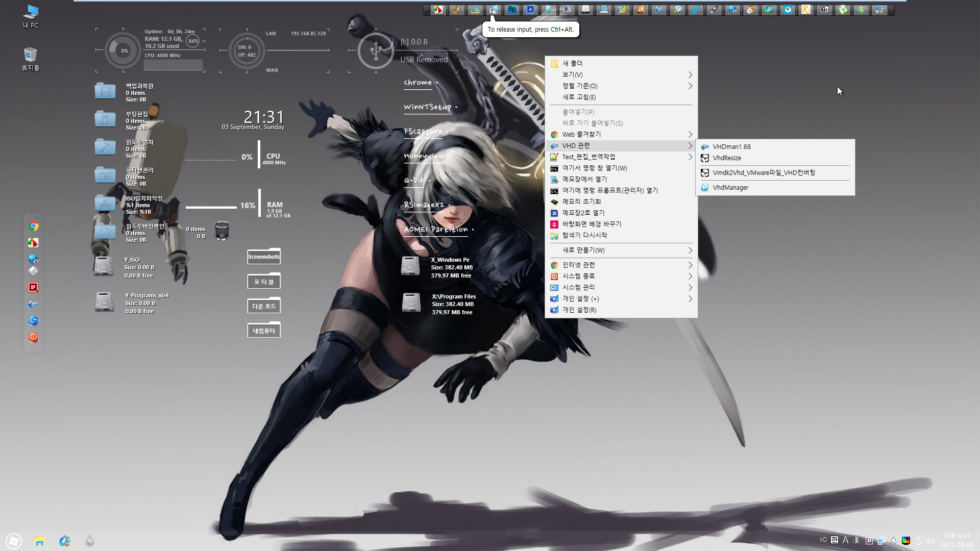Viewport: 980px width, 551px height.
Task: Open the 휴지통 recycle bin icon
Action: coord(31,59)
